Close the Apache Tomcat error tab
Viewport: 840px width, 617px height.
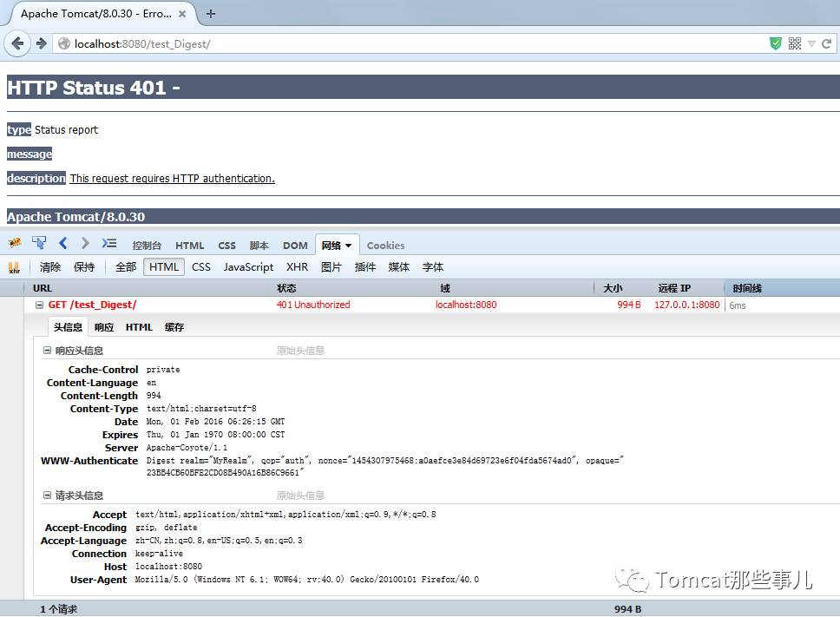[x=182, y=14]
